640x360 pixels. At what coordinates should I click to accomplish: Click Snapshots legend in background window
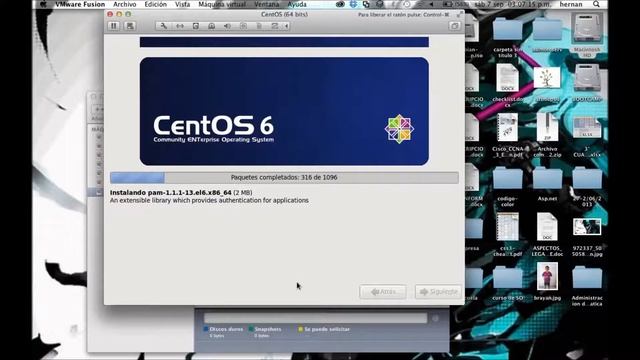[x=264, y=329]
